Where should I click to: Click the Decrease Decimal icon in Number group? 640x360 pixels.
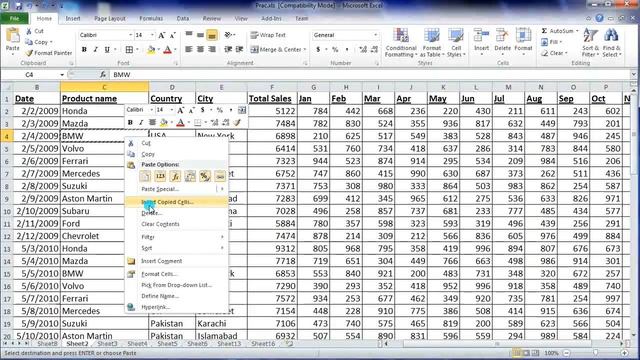(374, 49)
